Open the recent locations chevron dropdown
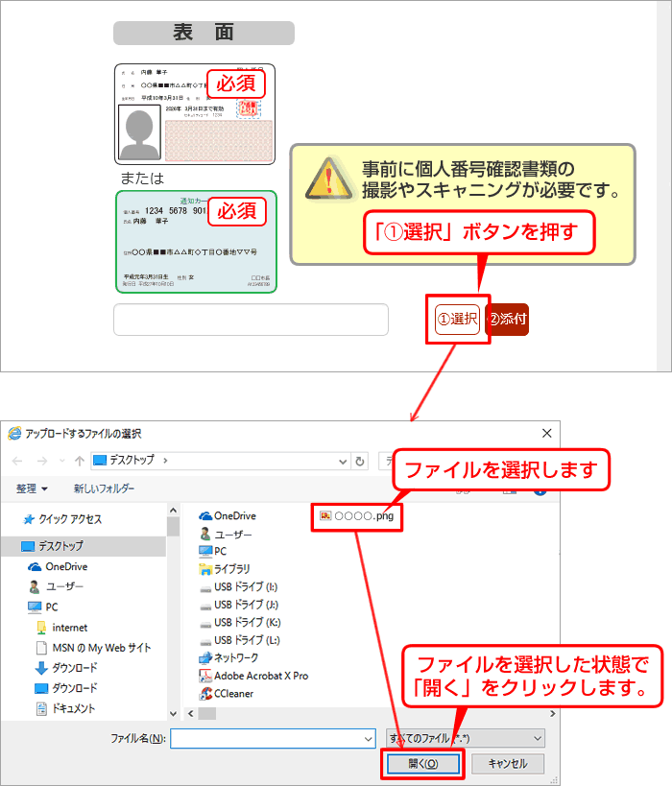Image resolution: width=672 pixels, height=786 pixels. [60, 461]
